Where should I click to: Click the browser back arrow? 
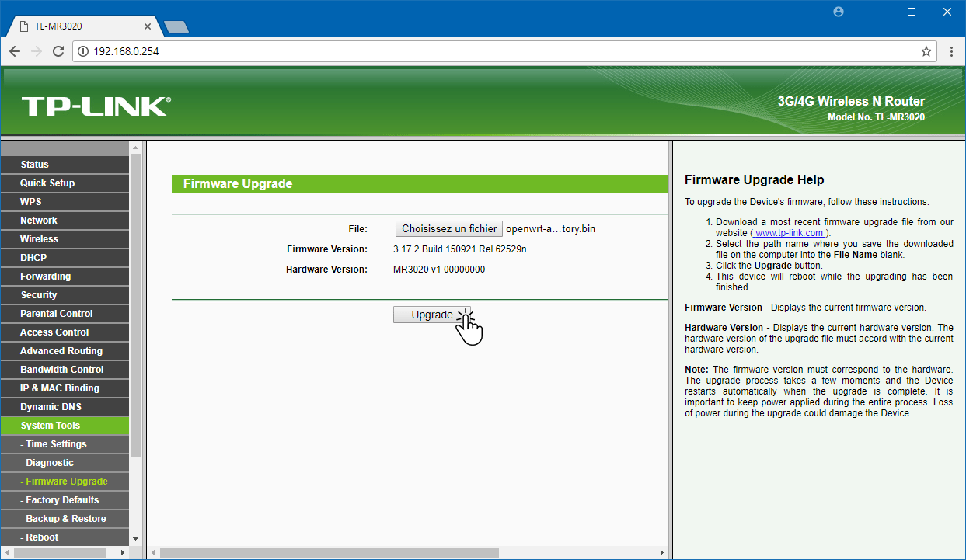click(x=15, y=51)
